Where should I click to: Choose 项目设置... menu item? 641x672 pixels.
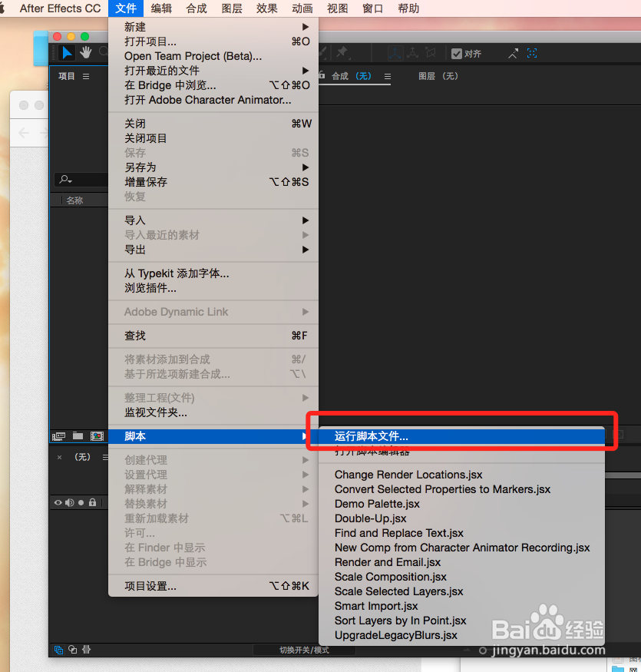tap(213, 586)
